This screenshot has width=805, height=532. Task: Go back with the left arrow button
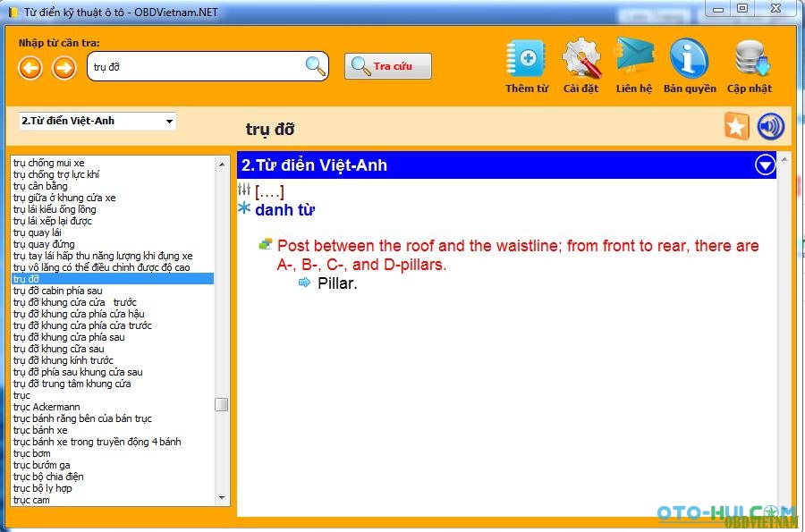[30, 68]
